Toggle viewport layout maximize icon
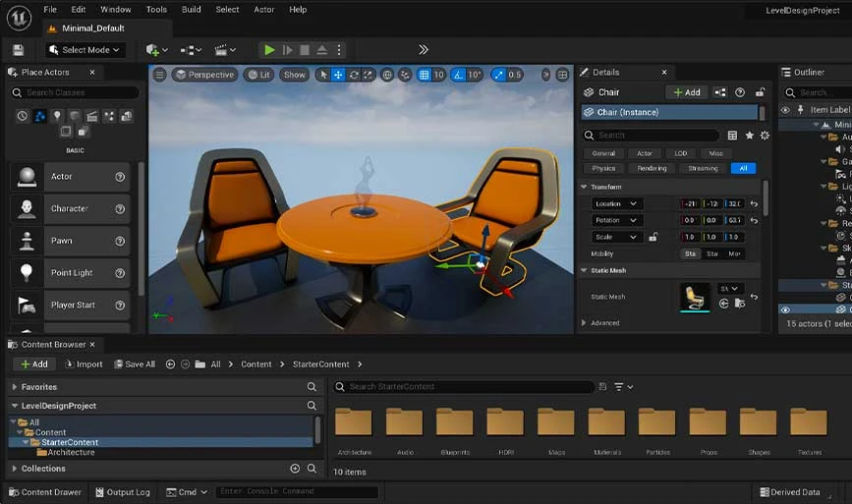 pyautogui.click(x=562, y=75)
